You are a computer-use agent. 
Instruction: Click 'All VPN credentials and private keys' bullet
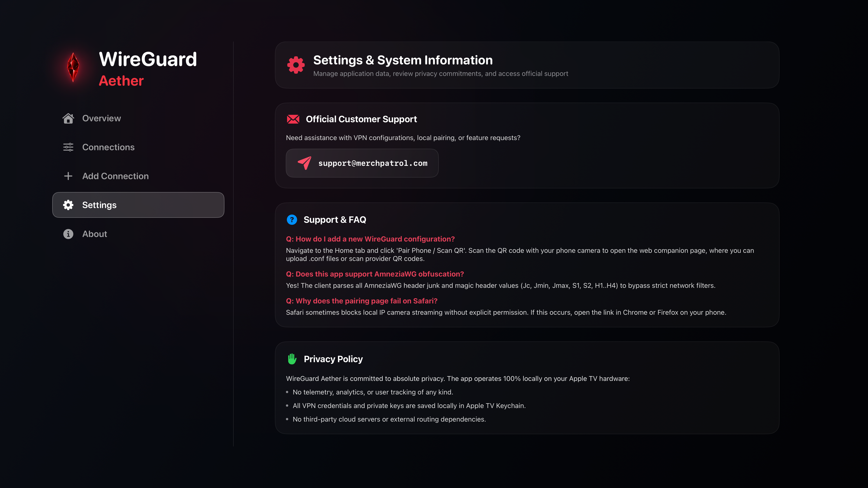coord(409,406)
